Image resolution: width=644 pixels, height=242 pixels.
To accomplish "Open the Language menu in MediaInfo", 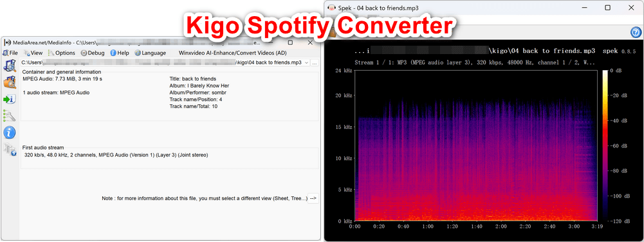I will [x=151, y=53].
